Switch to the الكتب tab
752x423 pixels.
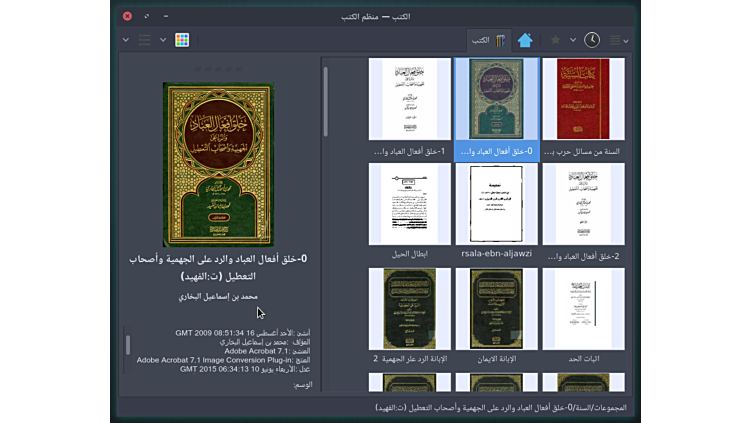point(481,40)
